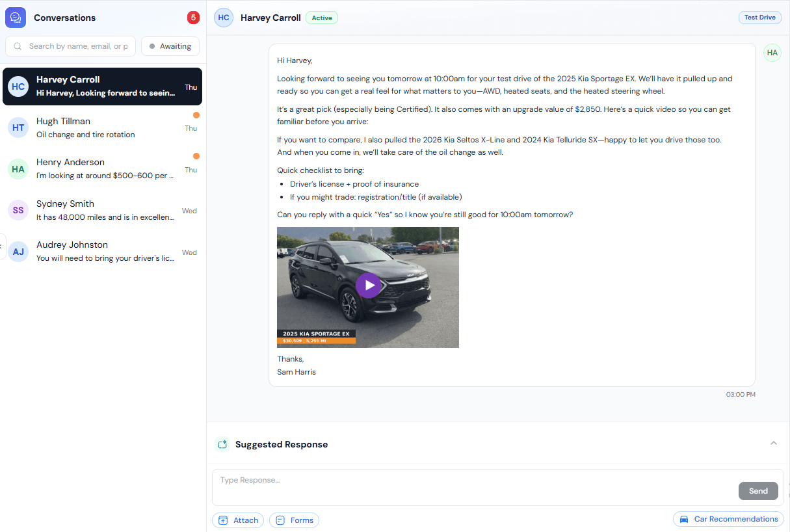Open Hugh Tillman's conversation
Screen dimensions: 790x532
(x=103, y=127)
